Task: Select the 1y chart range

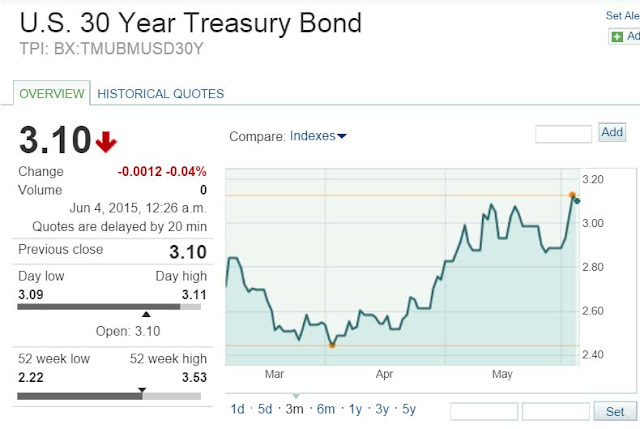Action: click(355, 409)
